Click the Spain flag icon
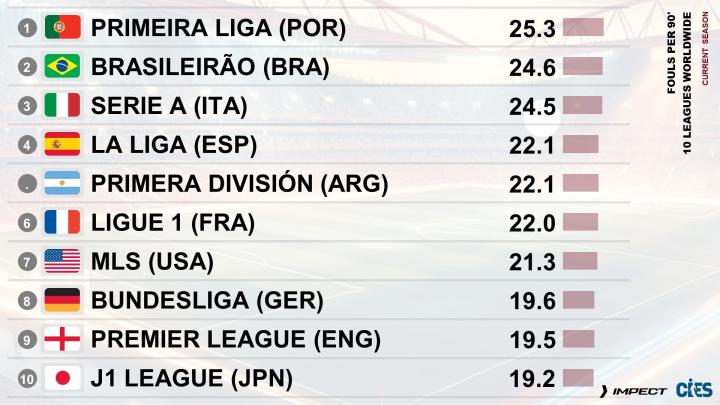The width and height of the screenshot is (720, 405). [62, 145]
